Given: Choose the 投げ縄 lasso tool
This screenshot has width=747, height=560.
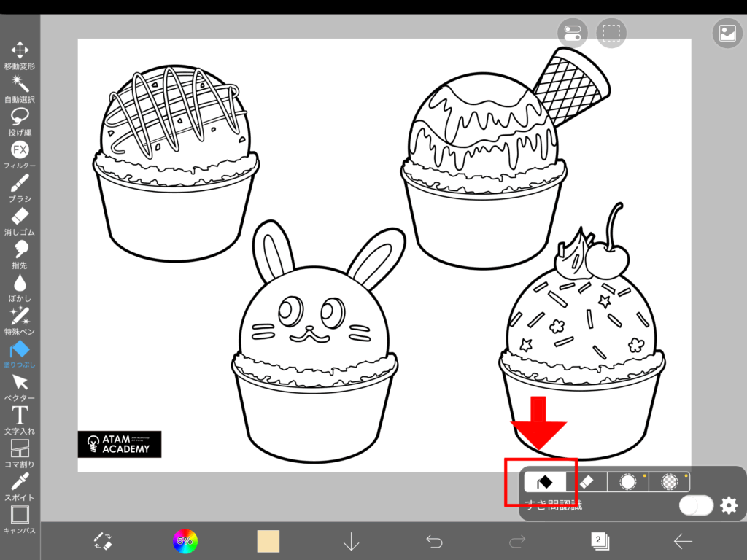Looking at the screenshot, I should [20, 117].
